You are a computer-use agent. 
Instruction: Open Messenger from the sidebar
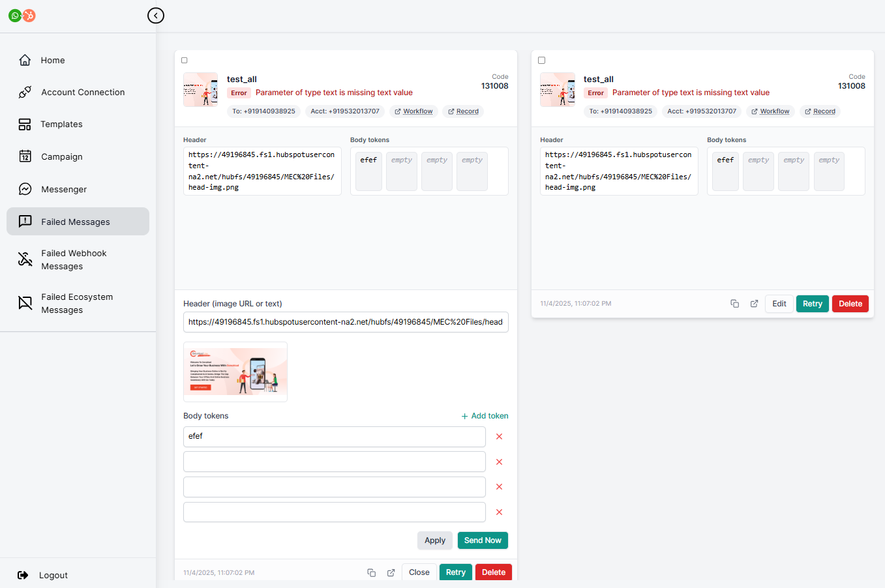[63, 190]
